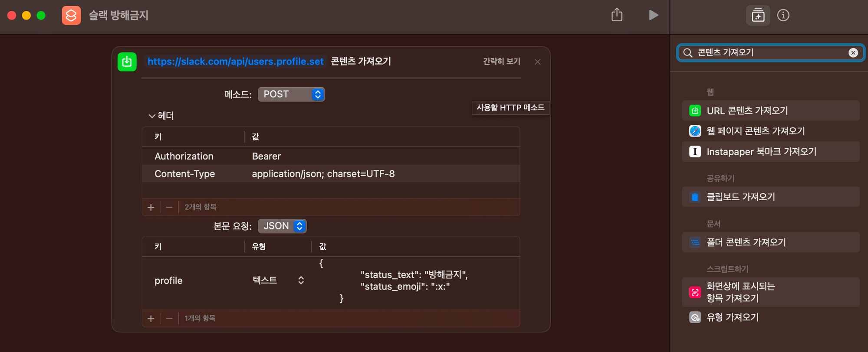Open the action library panel icon
The width and height of the screenshot is (868, 352).
pos(758,16)
